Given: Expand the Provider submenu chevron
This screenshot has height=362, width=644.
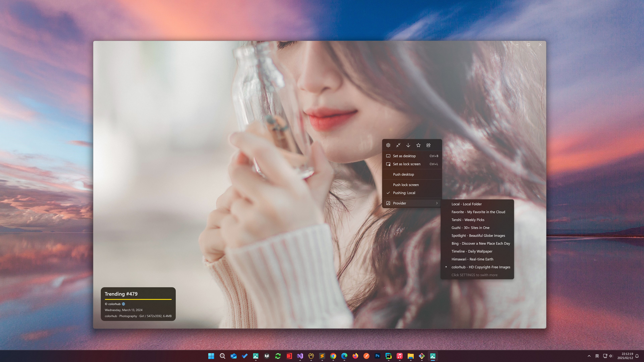Looking at the screenshot, I should pyautogui.click(x=437, y=203).
